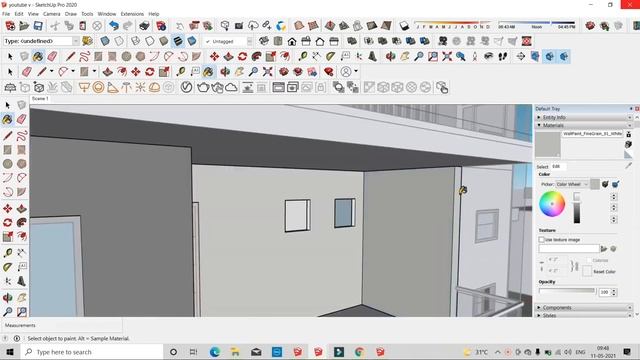The height and width of the screenshot is (360, 640).
Task: Select the Zoom magnifier tool in third row
Action: click(418, 56)
